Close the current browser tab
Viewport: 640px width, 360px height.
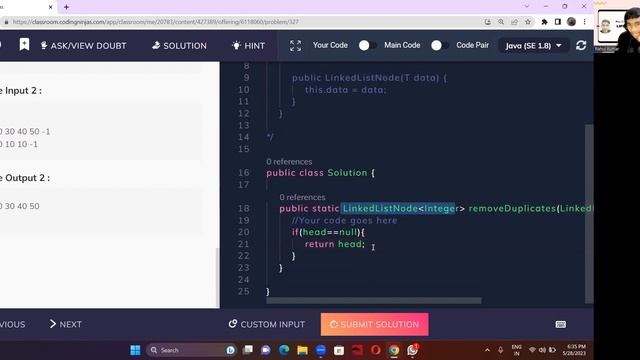pos(51,7)
